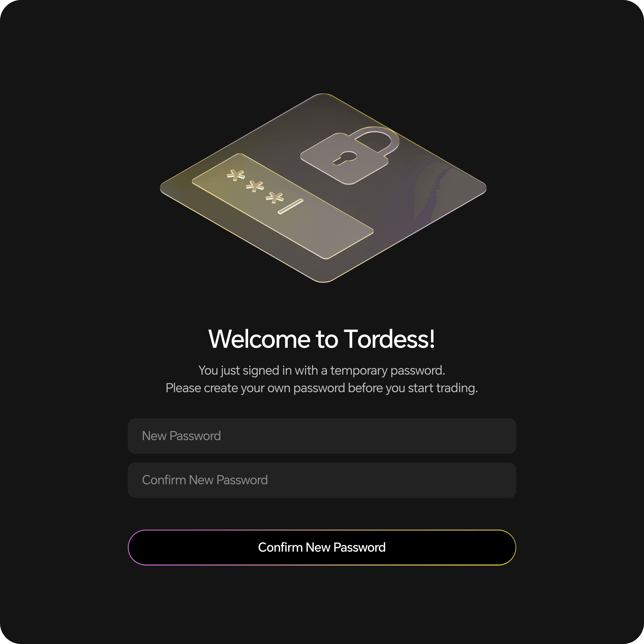Click the "Confirm New Password" placeholder text in field
This screenshot has width=644, height=644.
tap(205, 480)
